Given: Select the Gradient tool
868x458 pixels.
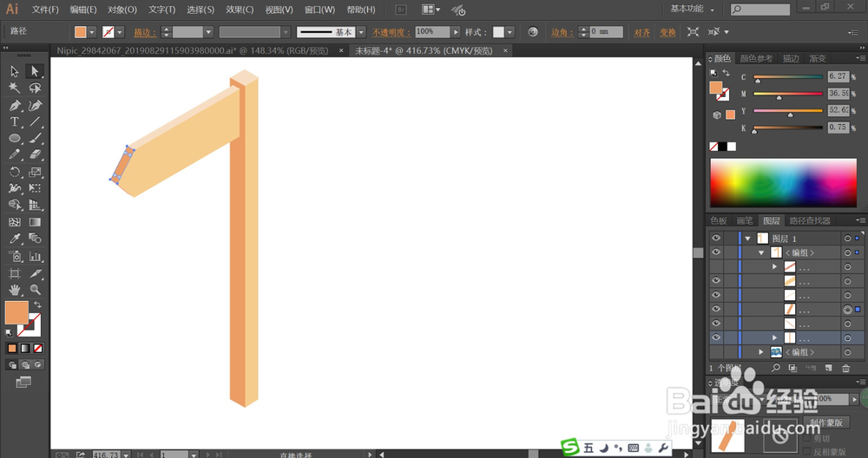Looking at the screenshot, I should [35, 222].
